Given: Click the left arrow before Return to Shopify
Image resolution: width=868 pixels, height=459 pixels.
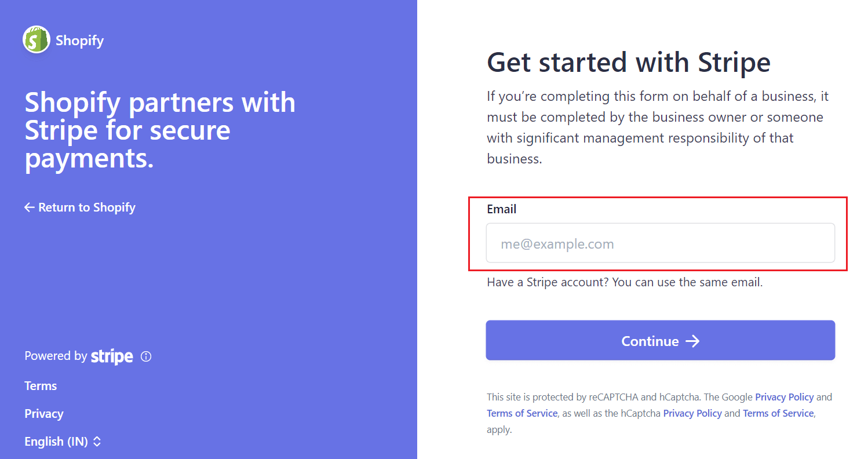Looking at the screenshot, I should [x=29, y=207].
